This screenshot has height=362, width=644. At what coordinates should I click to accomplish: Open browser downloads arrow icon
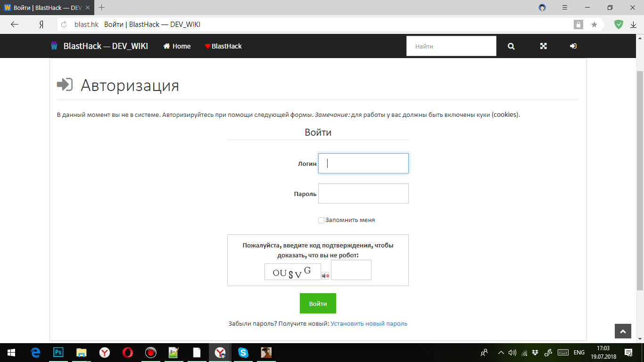pos(633,25)
